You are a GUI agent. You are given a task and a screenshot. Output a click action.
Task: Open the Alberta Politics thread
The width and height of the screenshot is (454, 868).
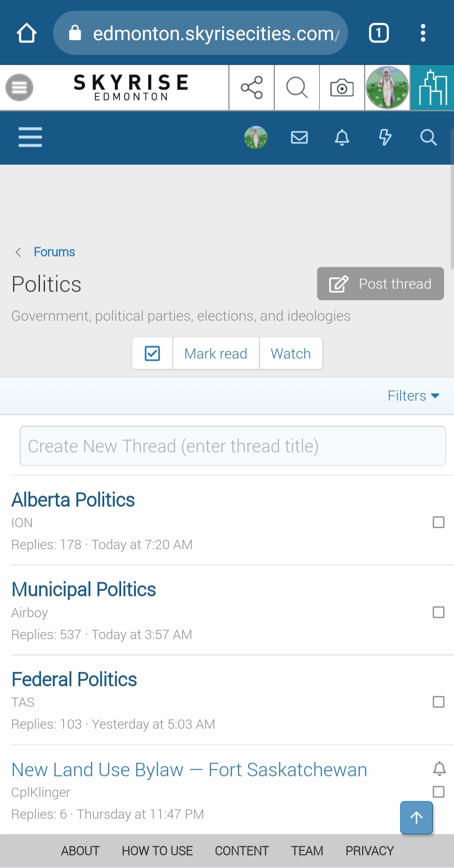point(73,500)
